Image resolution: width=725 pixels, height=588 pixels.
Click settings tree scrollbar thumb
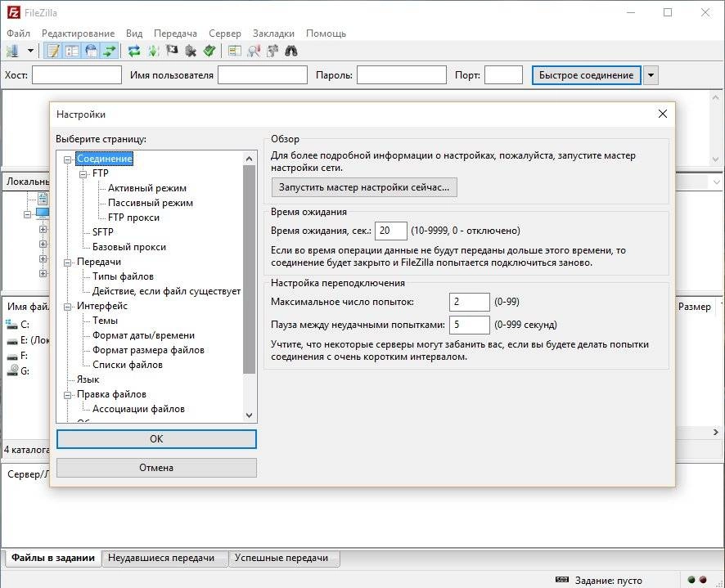point(250,270)
